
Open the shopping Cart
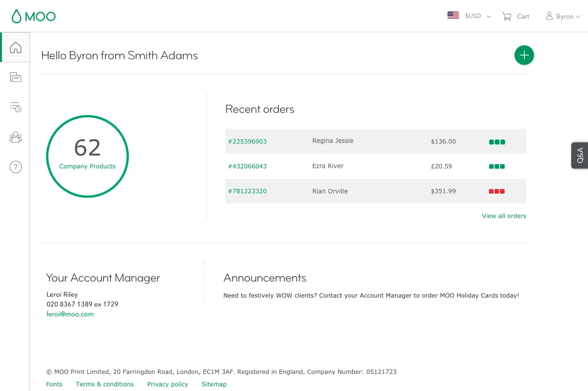click(x=516, y=16)
